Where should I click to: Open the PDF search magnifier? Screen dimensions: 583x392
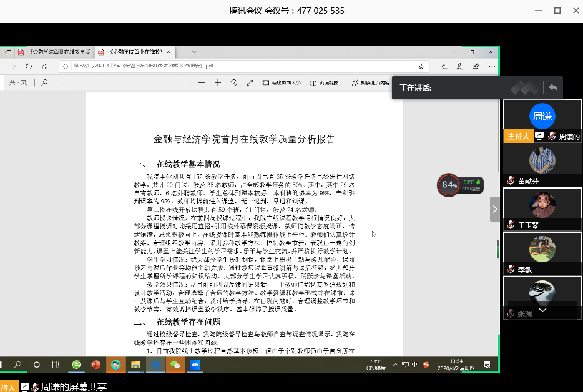coord(44,82)
